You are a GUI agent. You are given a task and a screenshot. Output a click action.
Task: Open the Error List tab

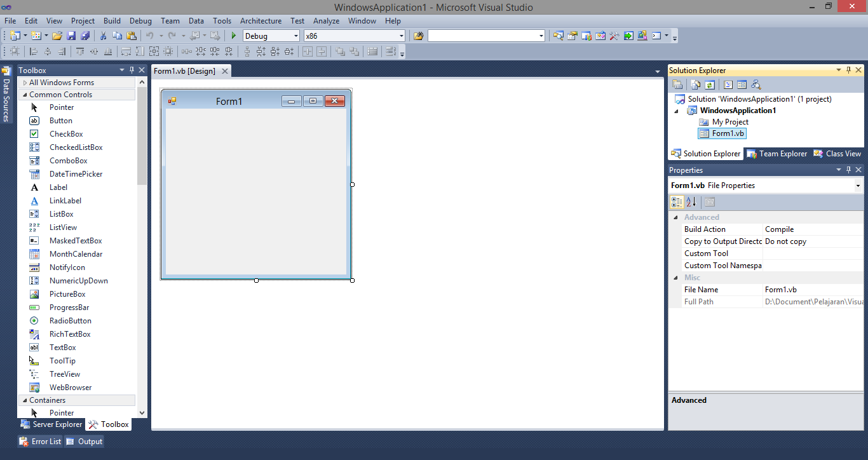point(41,442)
